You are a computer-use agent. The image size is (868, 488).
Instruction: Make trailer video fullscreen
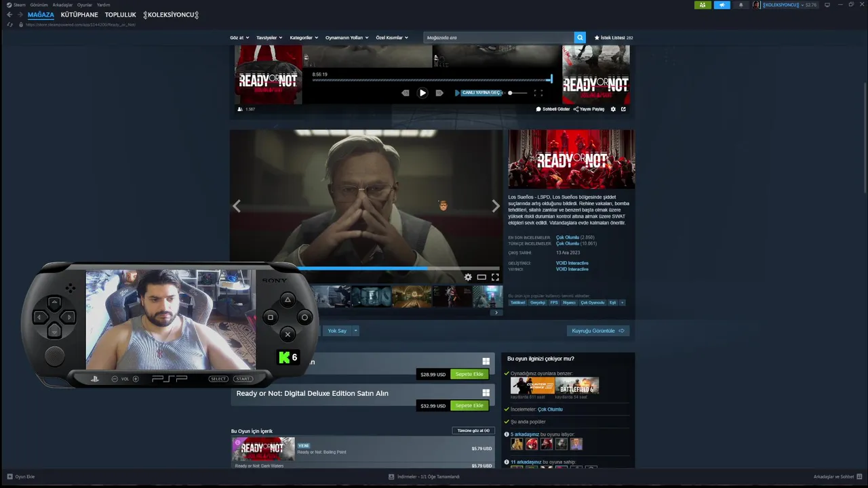(x=495, y=277)
